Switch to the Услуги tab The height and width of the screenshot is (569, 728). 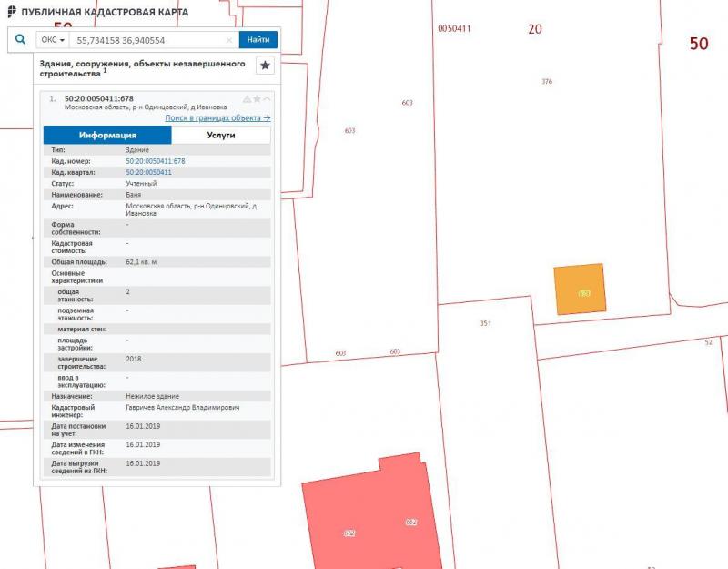[x=221, y=135]
